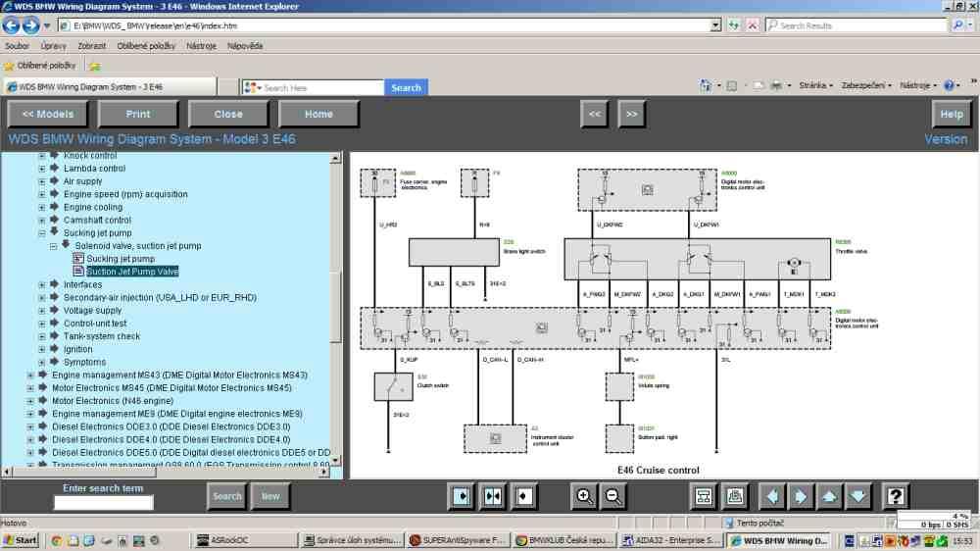Click the third panel layout icon
The width and height of the screenshot is (980, 551).
pyautogui.click(x=523, y=497)
